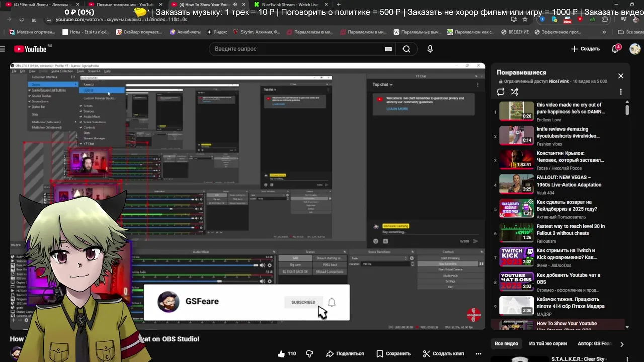Switch to the Прямые трансляции tab
644x362 pixels.
(125, 4)
